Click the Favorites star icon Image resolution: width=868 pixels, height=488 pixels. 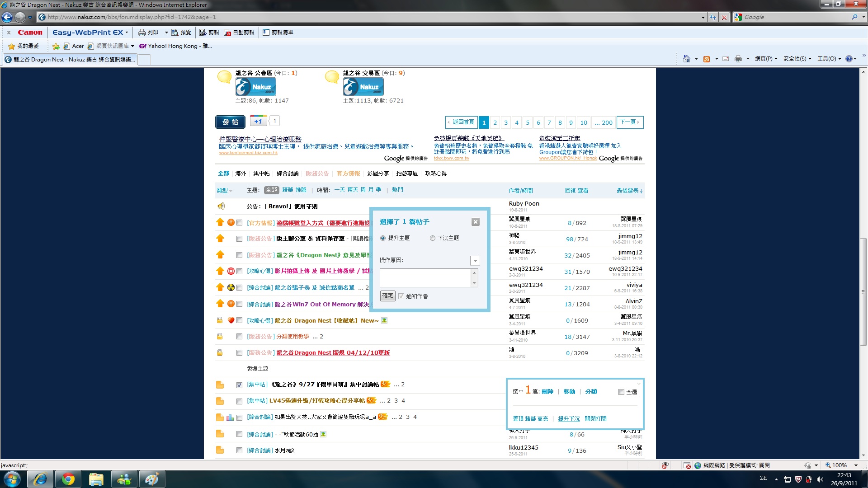point(12,46)
